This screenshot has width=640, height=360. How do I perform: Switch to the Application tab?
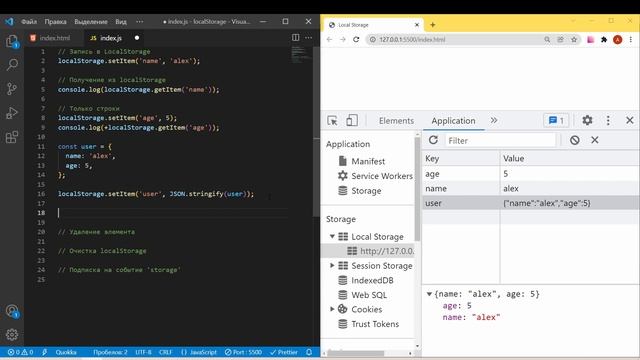[x=453, y=121]
